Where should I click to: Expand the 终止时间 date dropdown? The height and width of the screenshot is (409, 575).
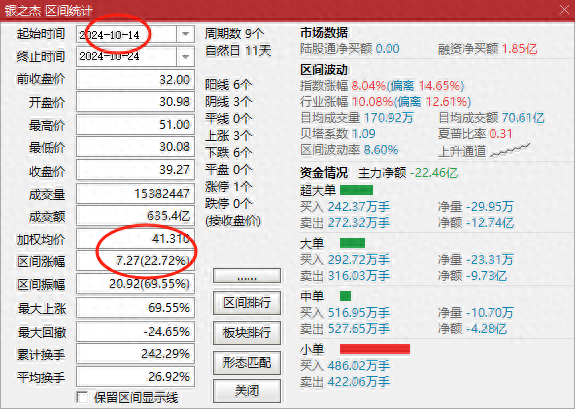pos(186,57)
